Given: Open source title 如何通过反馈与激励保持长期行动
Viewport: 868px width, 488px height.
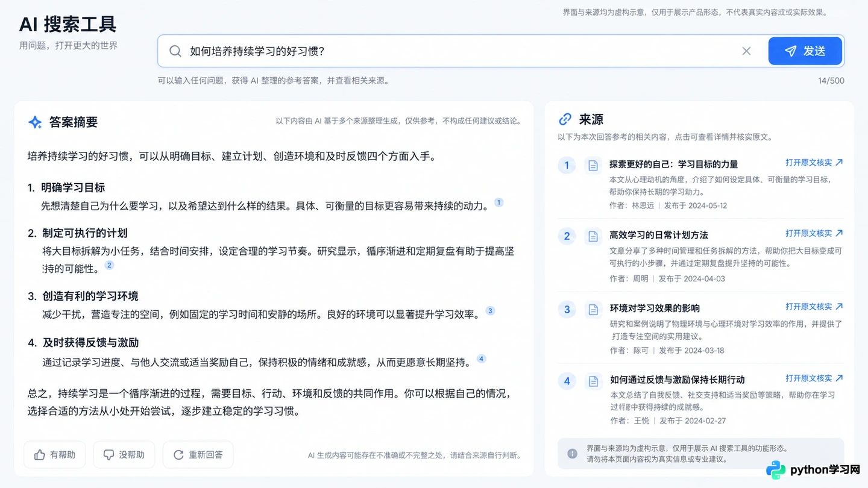Looking at the screenshot, I should (x=678, y=380).
